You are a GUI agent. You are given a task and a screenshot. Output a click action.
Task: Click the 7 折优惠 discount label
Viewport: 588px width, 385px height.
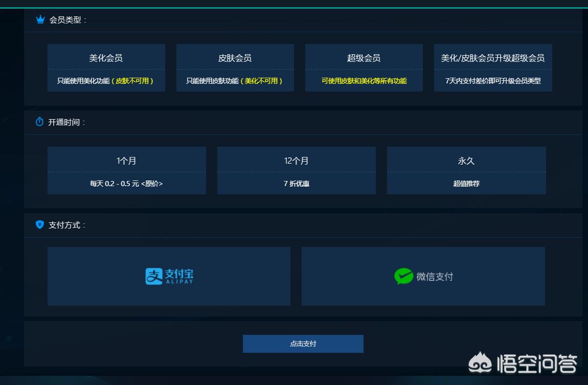tap(297, 183)
